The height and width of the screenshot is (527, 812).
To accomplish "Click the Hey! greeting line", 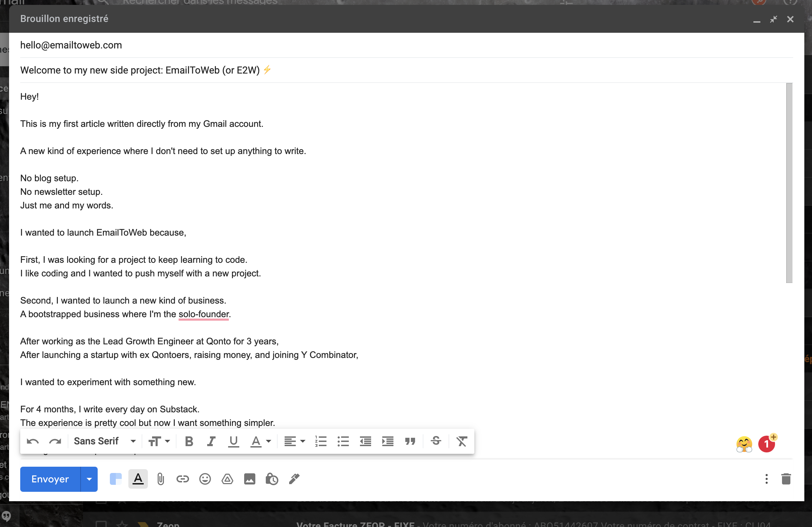I will click(30, 97).
